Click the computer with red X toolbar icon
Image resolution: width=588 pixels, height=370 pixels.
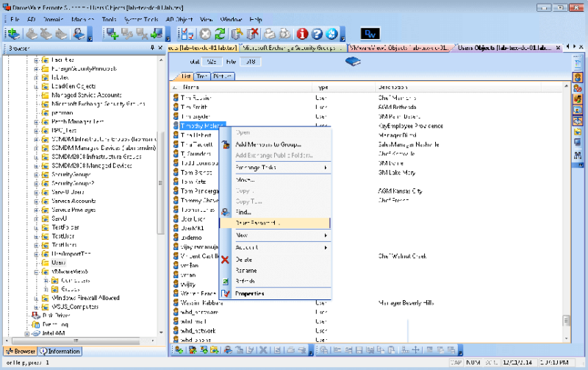click(142, 34)
